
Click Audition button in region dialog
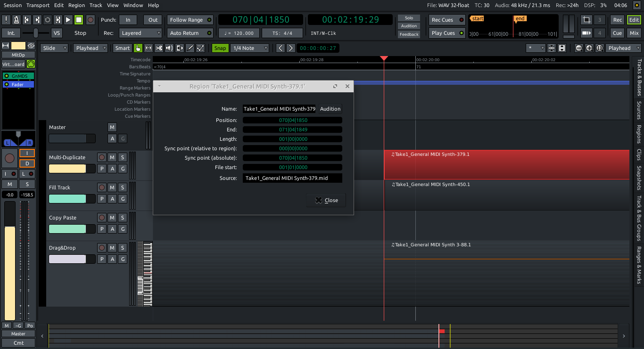coord(330,109)
